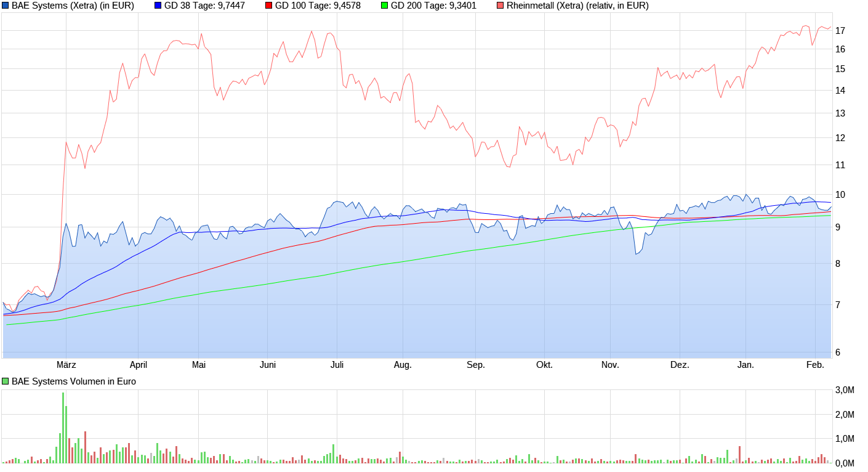Click the price axis value 16
The height and width of the screenshot is (472, 868).
840,49
